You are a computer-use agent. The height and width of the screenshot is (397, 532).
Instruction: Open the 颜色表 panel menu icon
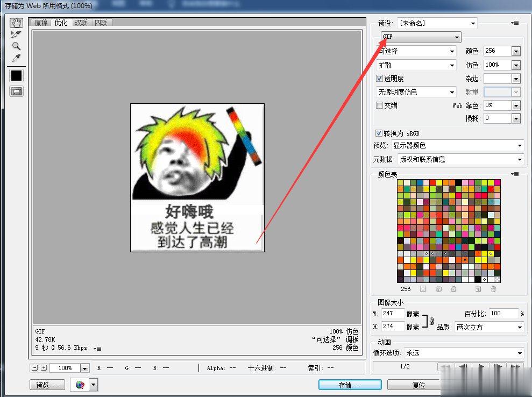515,174
